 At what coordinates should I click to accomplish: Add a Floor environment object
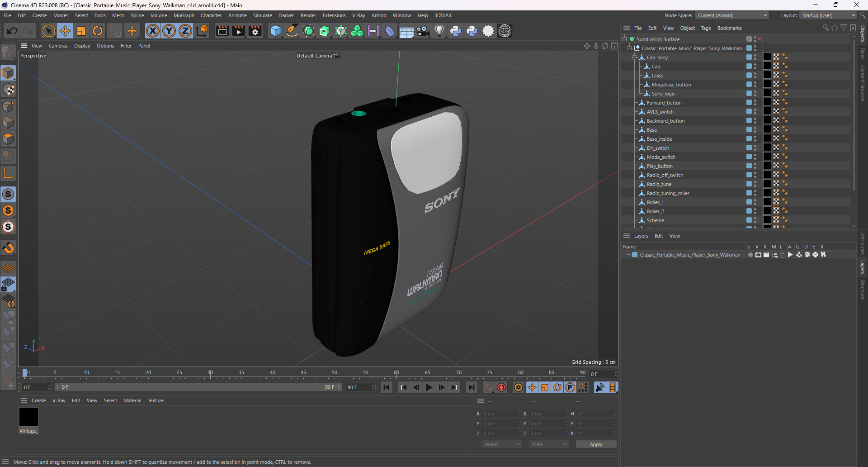click(406, 31)
